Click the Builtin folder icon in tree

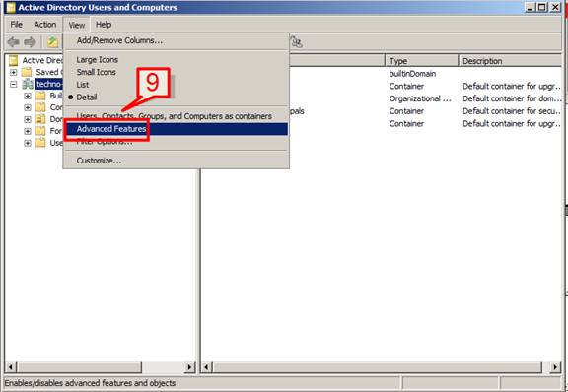pos(40,96)
